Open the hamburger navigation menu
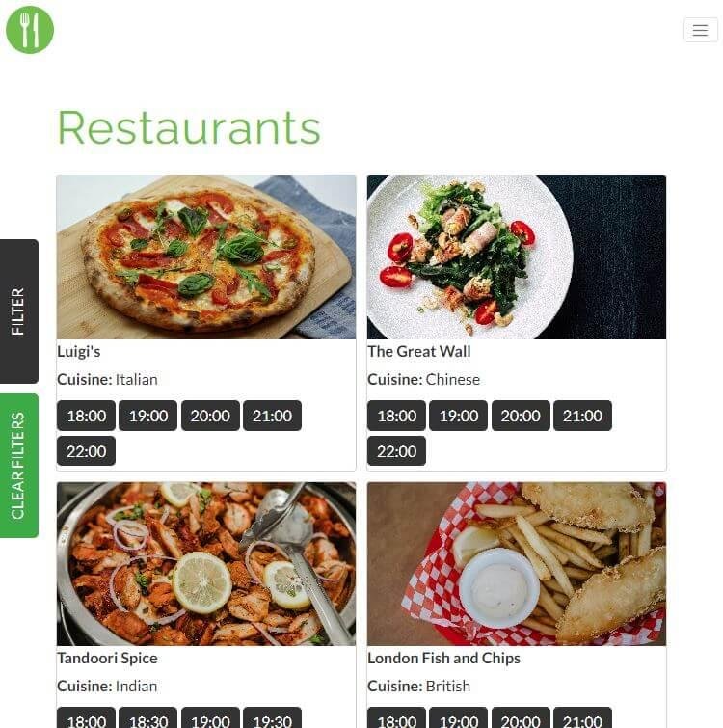 point(700,30)
